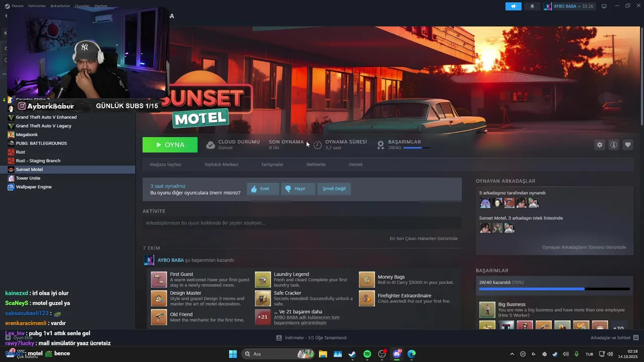Click the Design Master achievement icon
Image resolution: width=644 pixels, height=362 pixels.
159,298
